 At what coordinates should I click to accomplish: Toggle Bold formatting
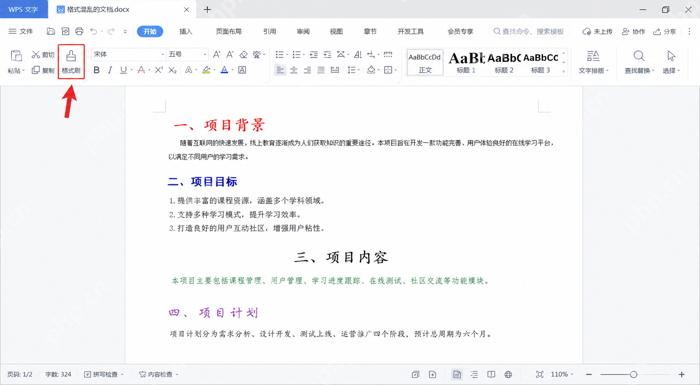tap(96, 70)
